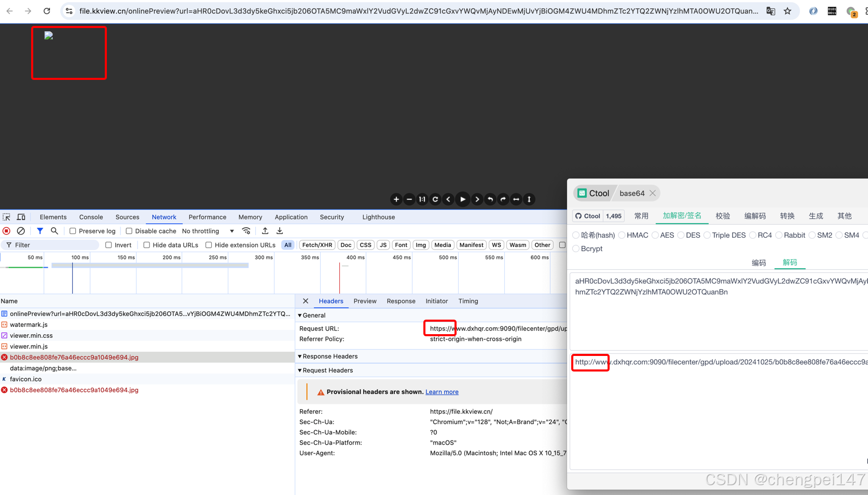Switch to the Console panel

pos(91,217)
